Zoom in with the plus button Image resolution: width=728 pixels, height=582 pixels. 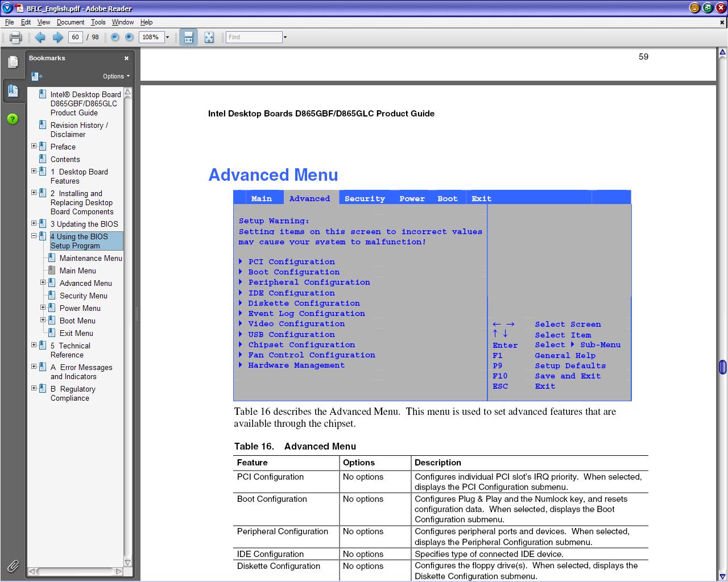pyautogui.click(x=129, y=37)
